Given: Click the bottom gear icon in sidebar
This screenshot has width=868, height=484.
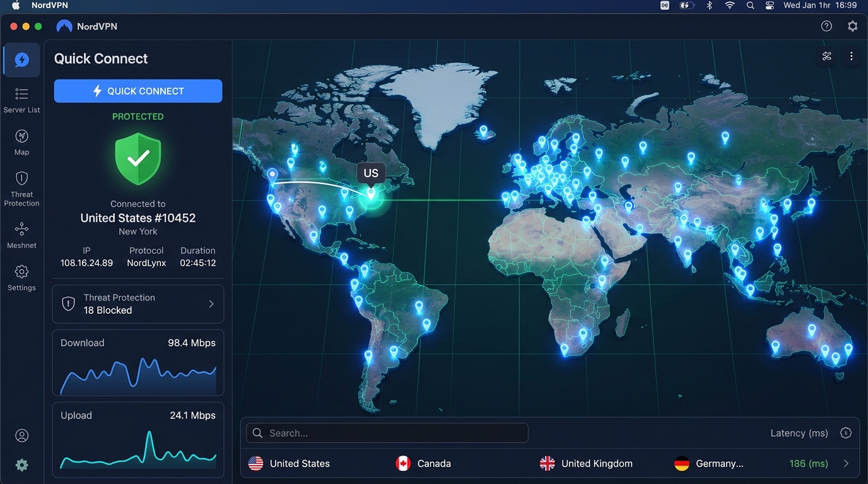Looking at the screenshot, I should click(x=21, y=465).
